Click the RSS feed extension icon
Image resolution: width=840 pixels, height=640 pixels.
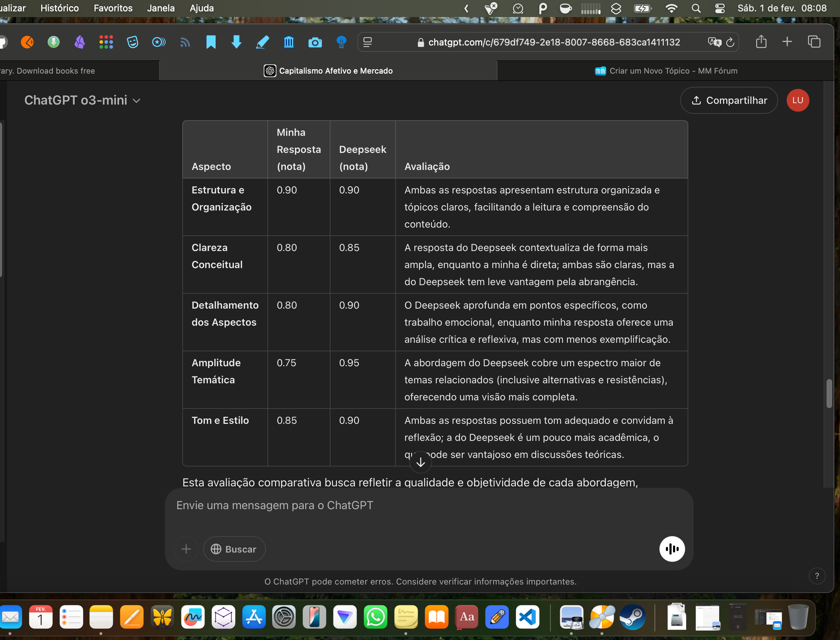[185, 42]
